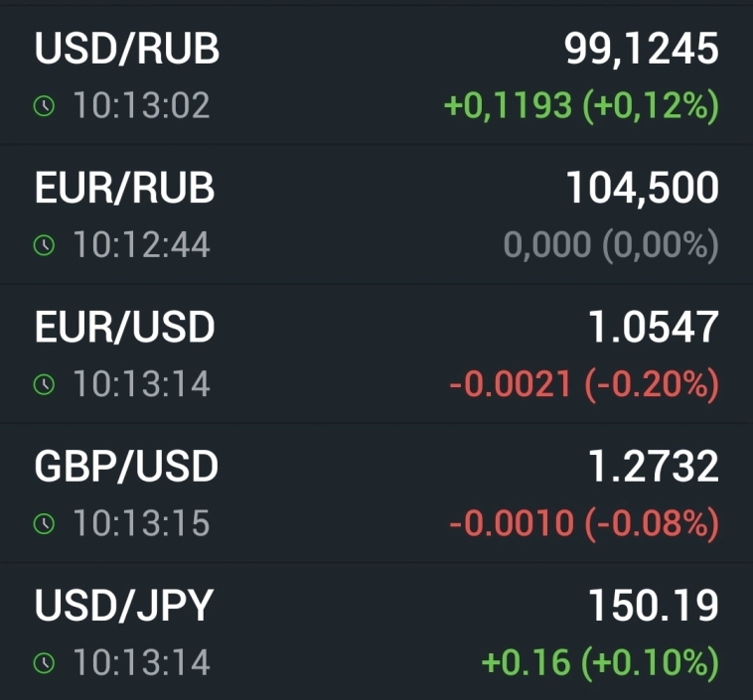Click the EUR/RUB price 104,500
This screenshot has height=700, width=753.
pyautogui.click(x=642, y=189)
